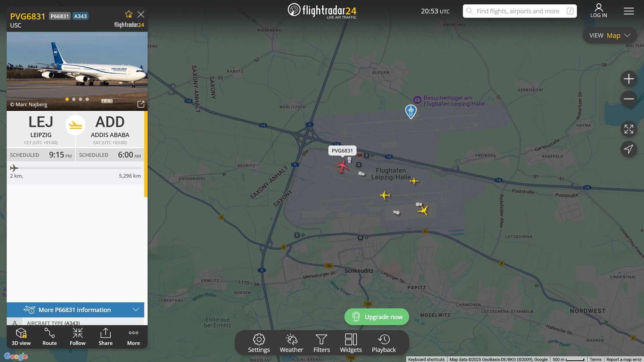The width and height of the screenshot is (644, 362).
Task: Share this flight
Action: pyautogui.click(x=105, y=337)
